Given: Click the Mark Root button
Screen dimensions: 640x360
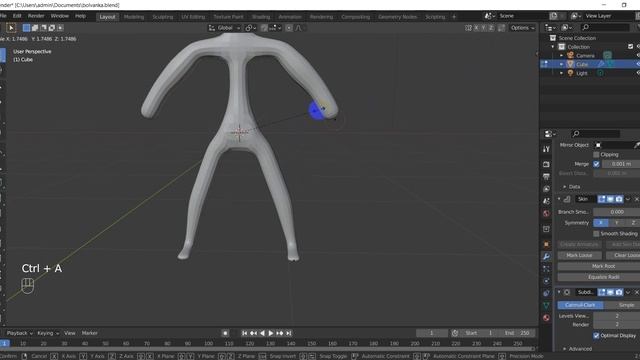Looking at the screenshot, I should [x=599, y=266].
